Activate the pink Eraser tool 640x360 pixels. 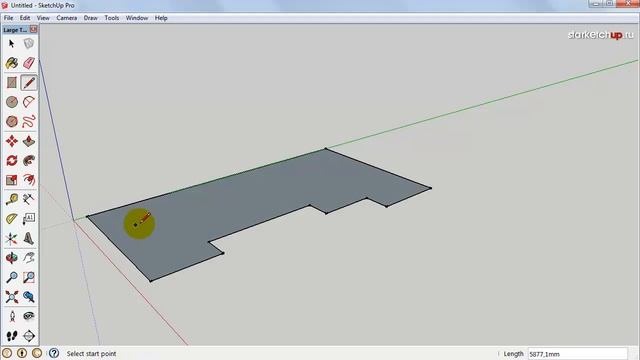tap(29, 63)
